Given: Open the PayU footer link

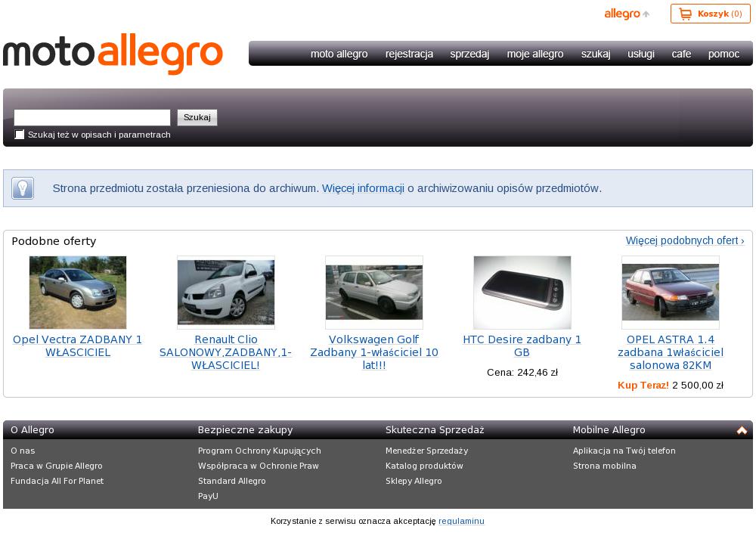Looking at the screenshot, I should tap(209, 496).
